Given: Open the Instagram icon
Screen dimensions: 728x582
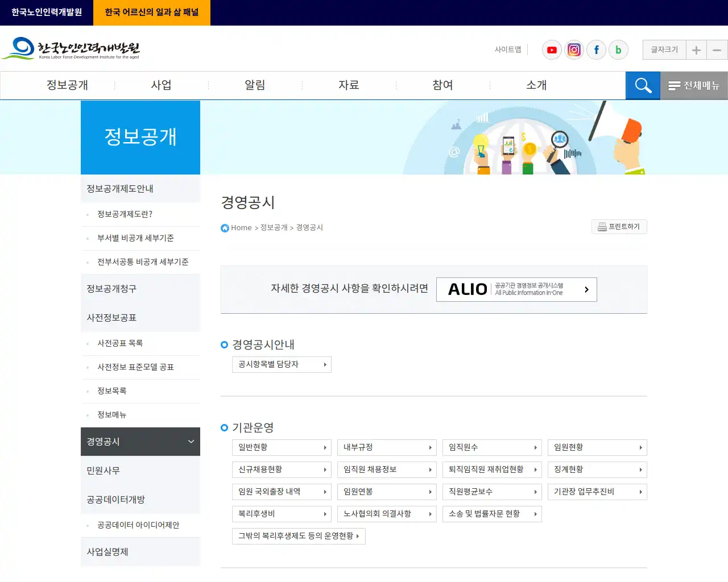Looking at the screenshot, I should coord(574,50).
